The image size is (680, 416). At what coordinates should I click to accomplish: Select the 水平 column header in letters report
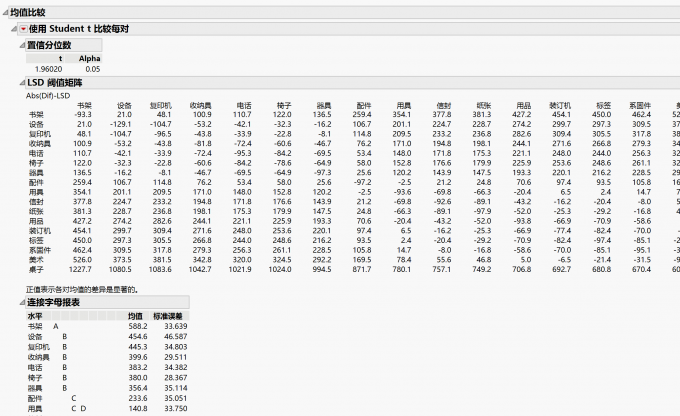[x=35, y=315]
